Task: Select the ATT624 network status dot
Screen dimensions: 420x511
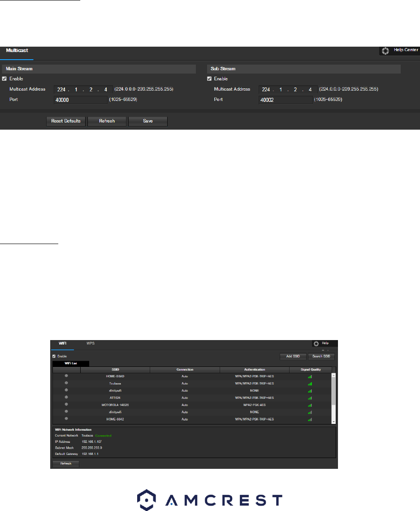Action: click(66, 397)
